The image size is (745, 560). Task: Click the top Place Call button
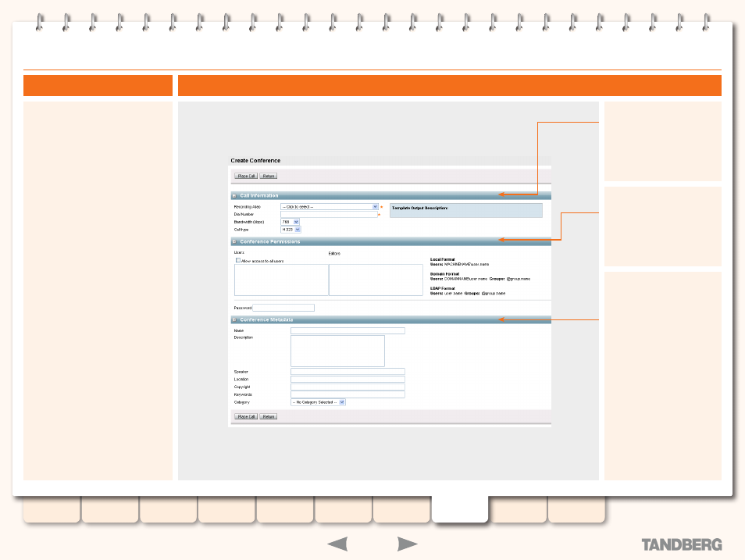(246, 176)
